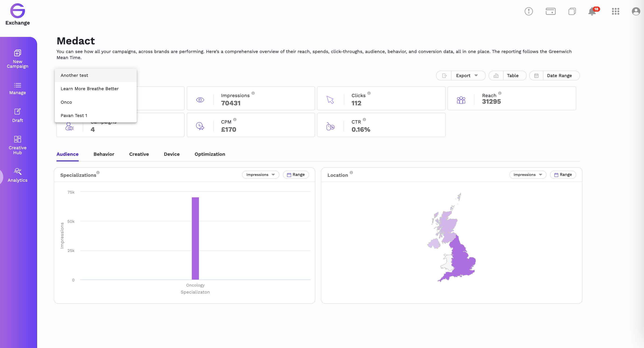Click the copy pages icon in header

tap(572, 11)
